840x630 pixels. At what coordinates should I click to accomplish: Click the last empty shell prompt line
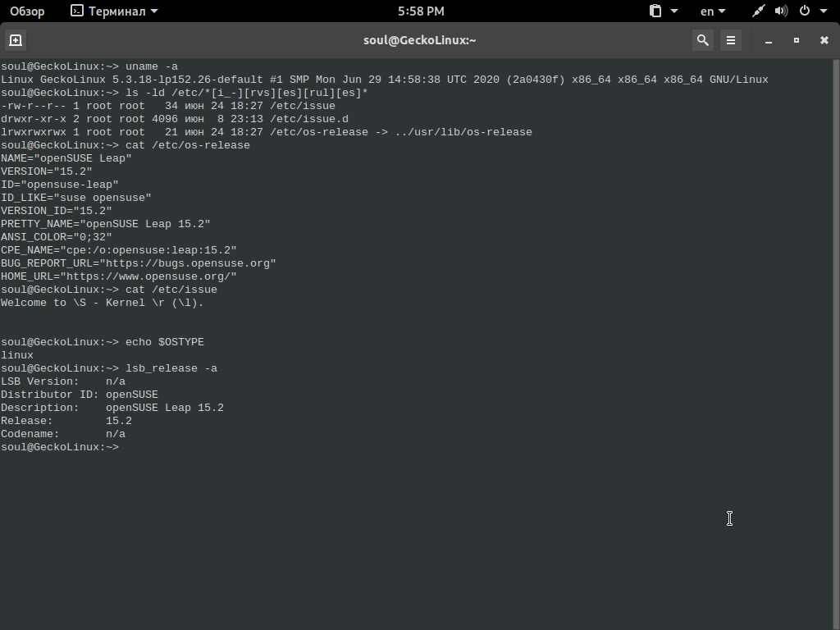pyautogui.click(x=60, y=447)
